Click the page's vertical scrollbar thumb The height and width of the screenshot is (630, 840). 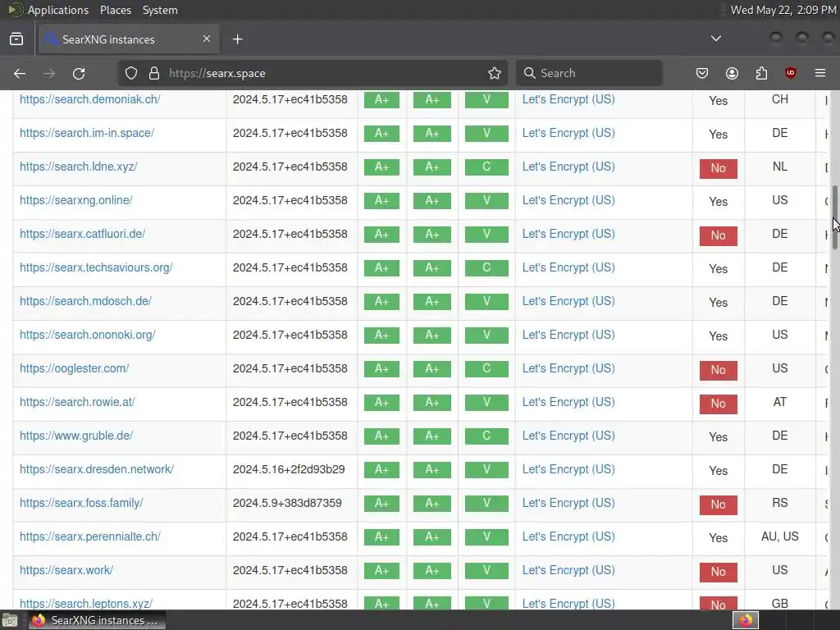834,217
